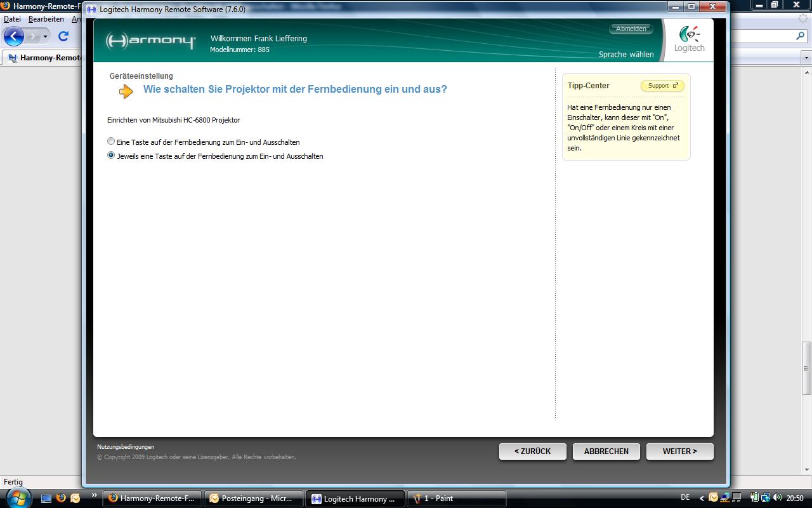Expand the Firefox tab list dropdown
The image size is (812, 508).
[x=806, y=58]
